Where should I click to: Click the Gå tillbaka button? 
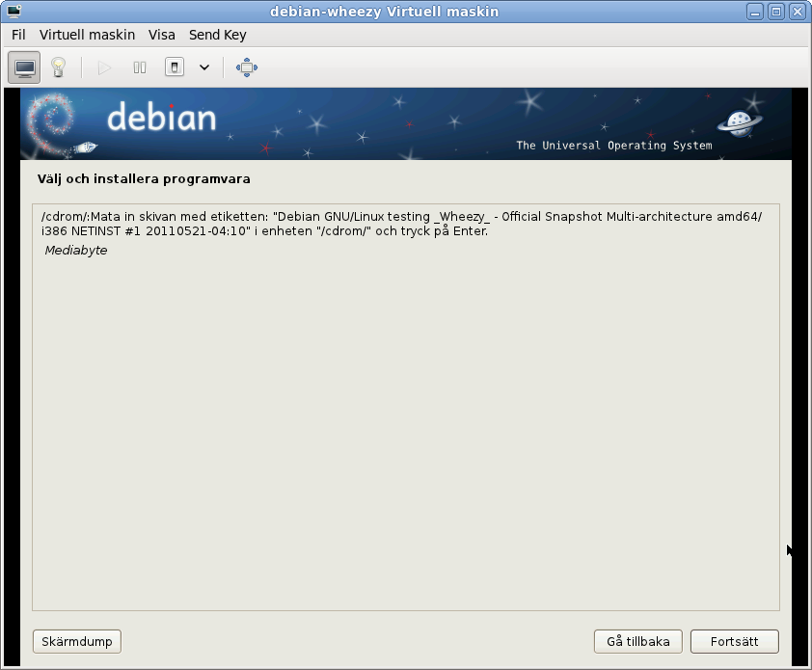tap(638, 641)
